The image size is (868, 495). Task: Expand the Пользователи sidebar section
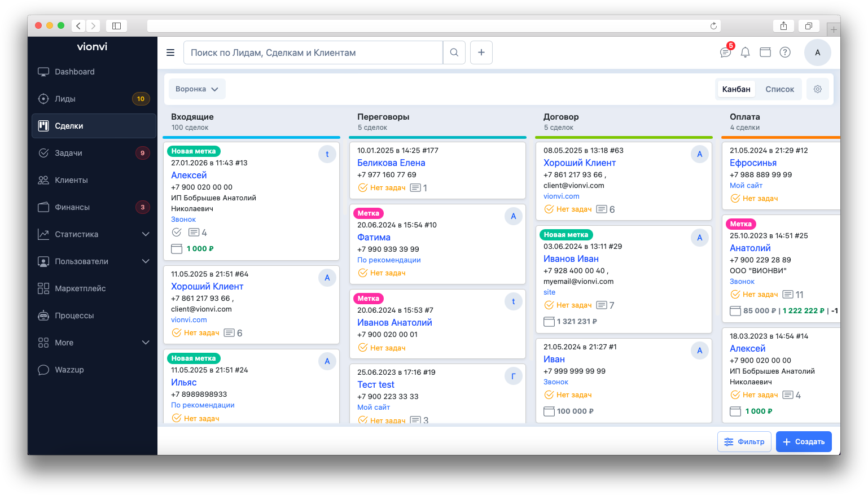tap(145, 261)
